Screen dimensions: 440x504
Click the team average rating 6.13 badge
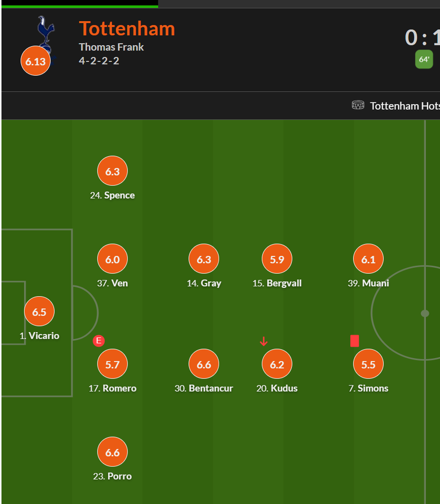(x=35, y=62)
